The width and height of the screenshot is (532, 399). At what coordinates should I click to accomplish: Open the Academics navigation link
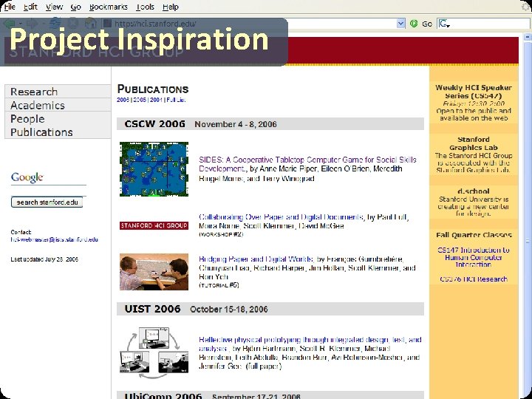pyautogui.click(x=38, y=105)
